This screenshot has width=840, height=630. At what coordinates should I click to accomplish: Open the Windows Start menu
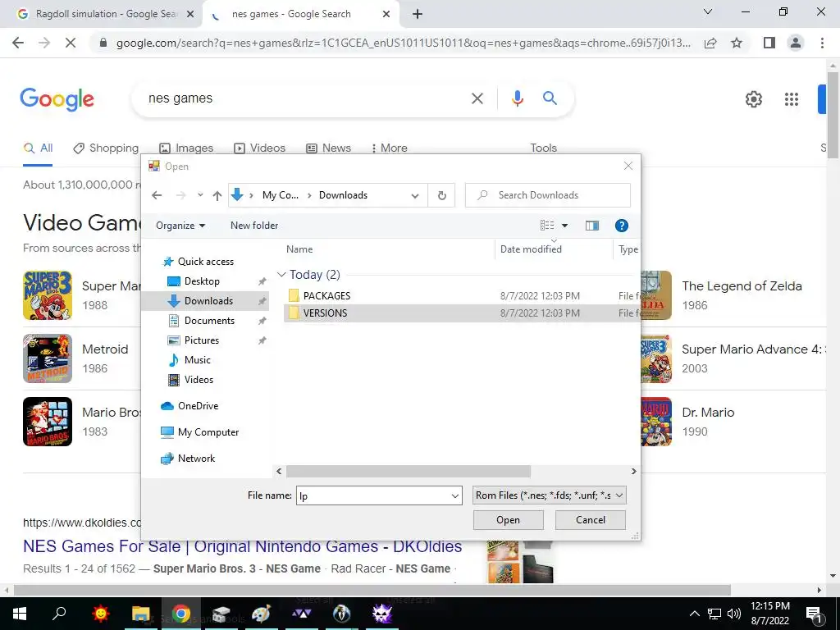tap(20, 614)
